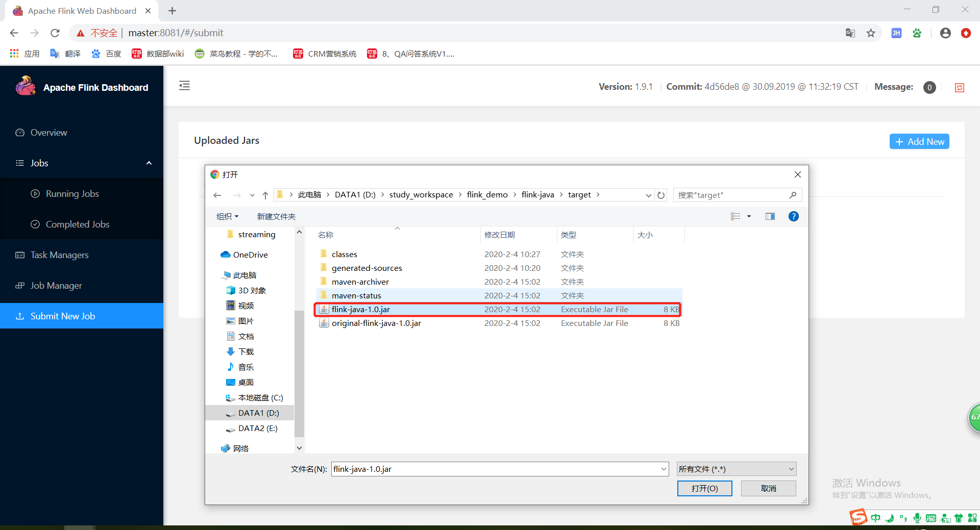Navigate to study_workspace in breadcrumb

[421, 195]
